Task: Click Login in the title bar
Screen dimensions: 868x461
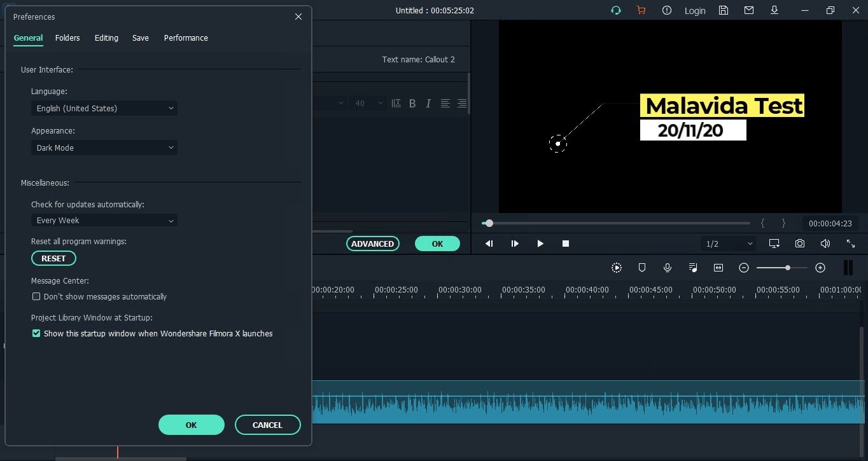Action: [x=695, y=11]
